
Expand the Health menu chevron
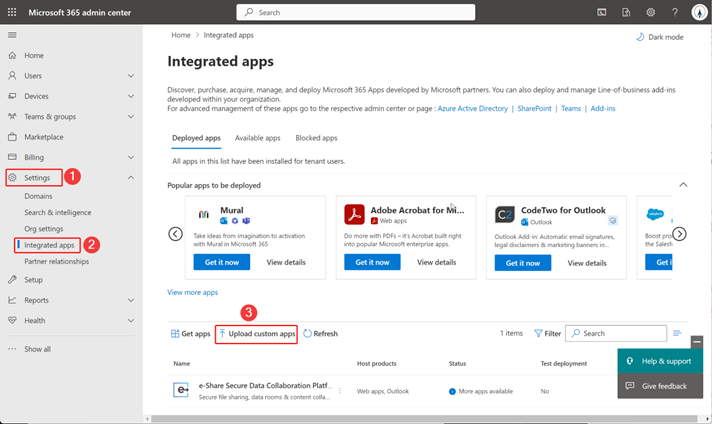(x=131, y=320)
